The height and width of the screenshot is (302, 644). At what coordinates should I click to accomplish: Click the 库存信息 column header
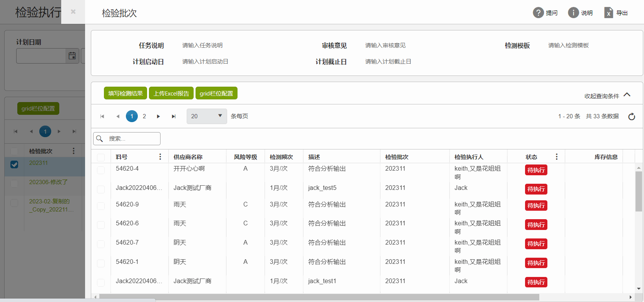pyautogui.click(x=606, y=157)
